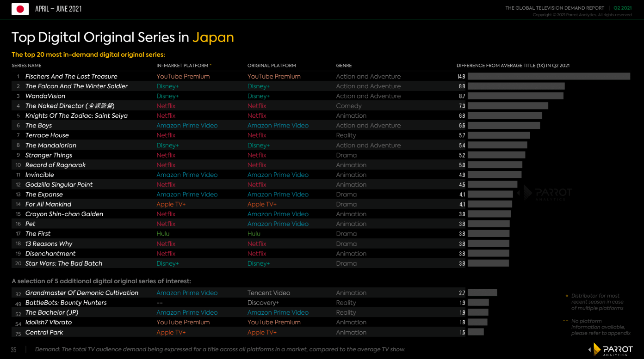Viewport: 644px width, 359px height.
Task: Click the 'GENRE' column header
Action: point(344,66)
